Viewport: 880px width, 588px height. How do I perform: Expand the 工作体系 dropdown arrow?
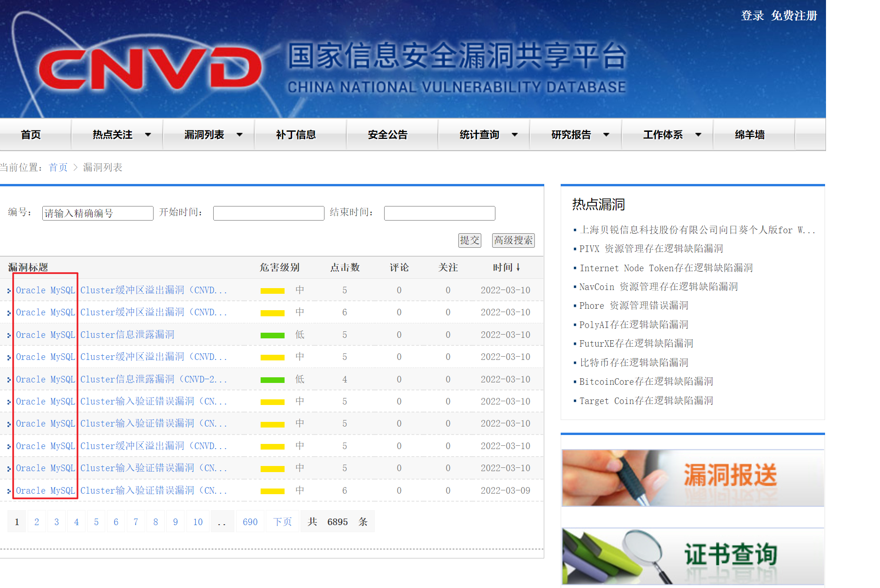pos(698,135)
